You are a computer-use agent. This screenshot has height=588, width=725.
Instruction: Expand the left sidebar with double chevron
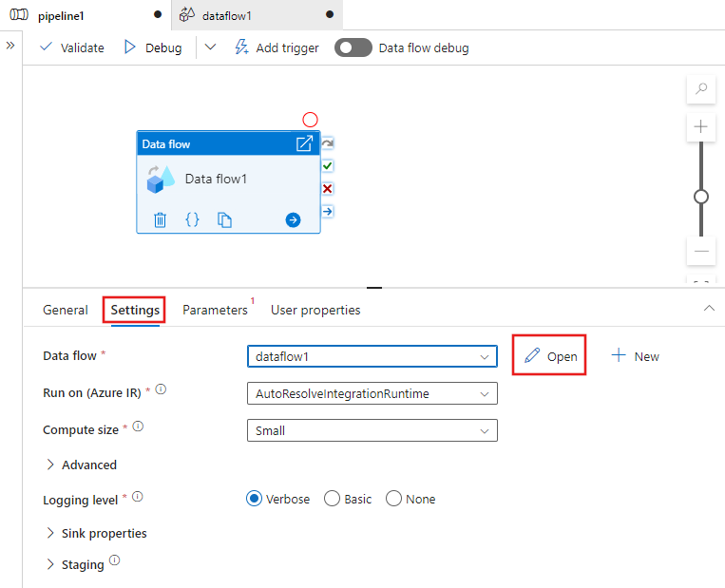pos(10,46)
